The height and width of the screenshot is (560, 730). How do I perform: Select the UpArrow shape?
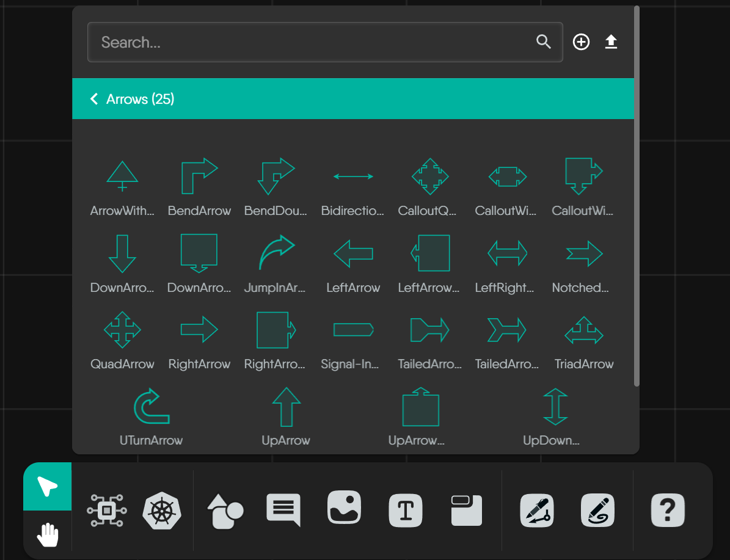tap(285, 405)
